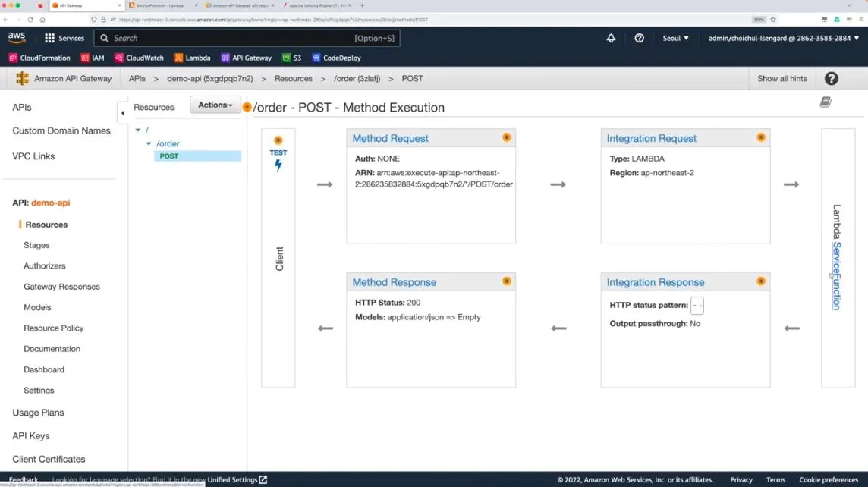The height and width of the screenshot is (487, 868).
Task: Open the AWS notifications bell
Action: (x=611, y=38)
